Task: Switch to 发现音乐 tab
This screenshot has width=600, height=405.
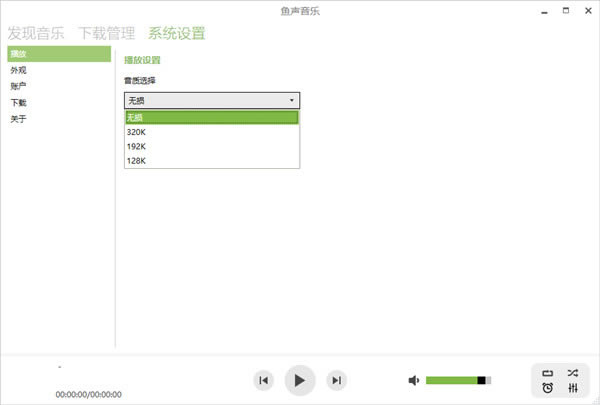Action: 36,33
